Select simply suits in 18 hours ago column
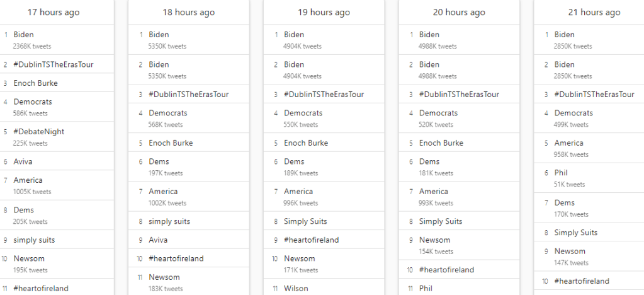The image size is (644, 295). click(169, 221)
